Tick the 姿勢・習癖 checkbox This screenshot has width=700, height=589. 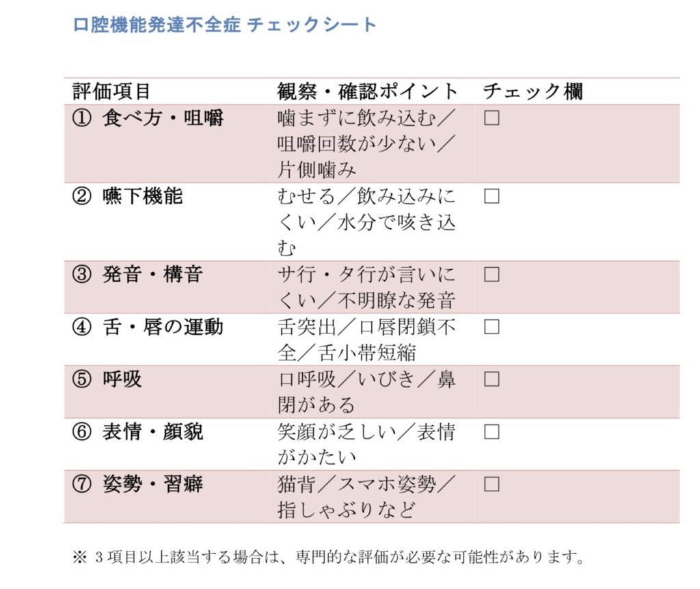pos(492,484)
